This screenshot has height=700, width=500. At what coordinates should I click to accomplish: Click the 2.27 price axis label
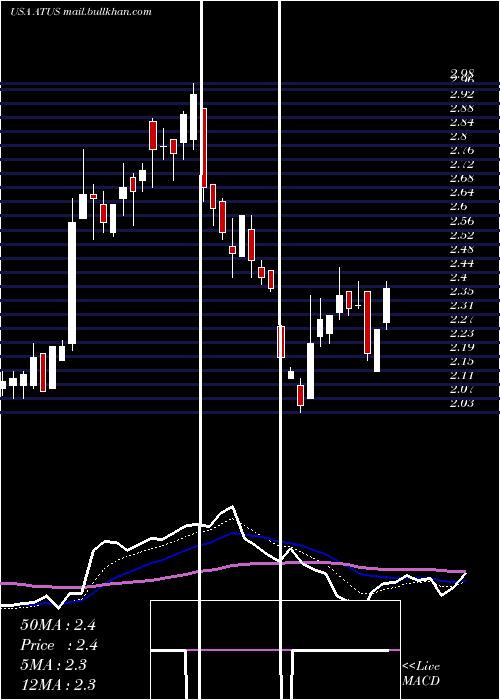[462, 319]
